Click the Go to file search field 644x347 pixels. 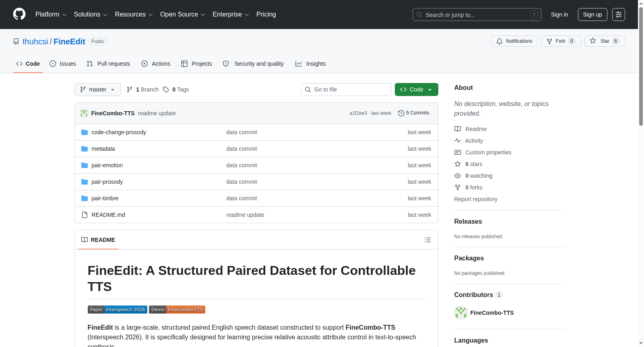[346, 89]
